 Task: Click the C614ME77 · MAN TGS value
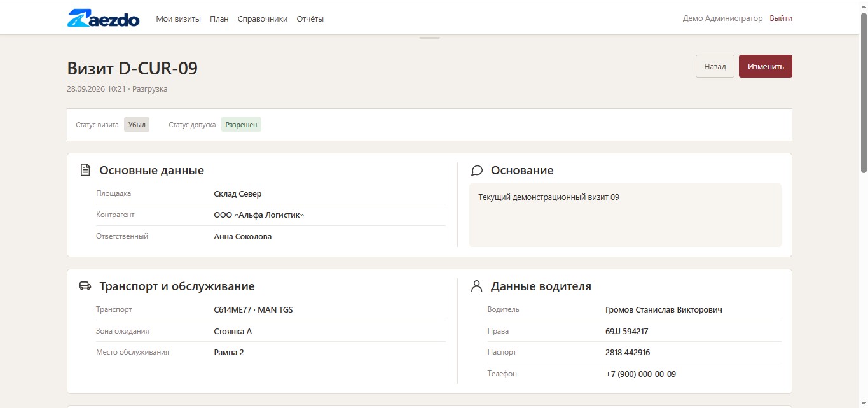pos(253,310)
